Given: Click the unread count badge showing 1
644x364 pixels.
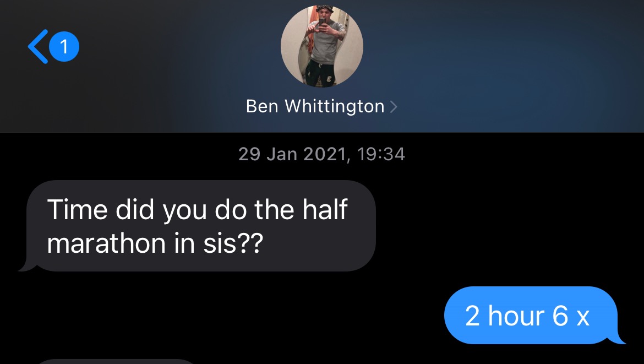Looking at the screenshot, I should click(64, 46).
